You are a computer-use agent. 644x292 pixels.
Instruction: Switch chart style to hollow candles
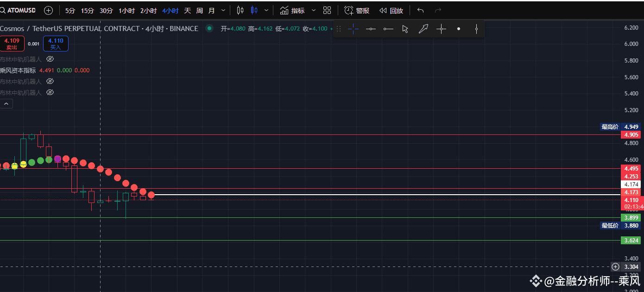[x=240, y=10]
